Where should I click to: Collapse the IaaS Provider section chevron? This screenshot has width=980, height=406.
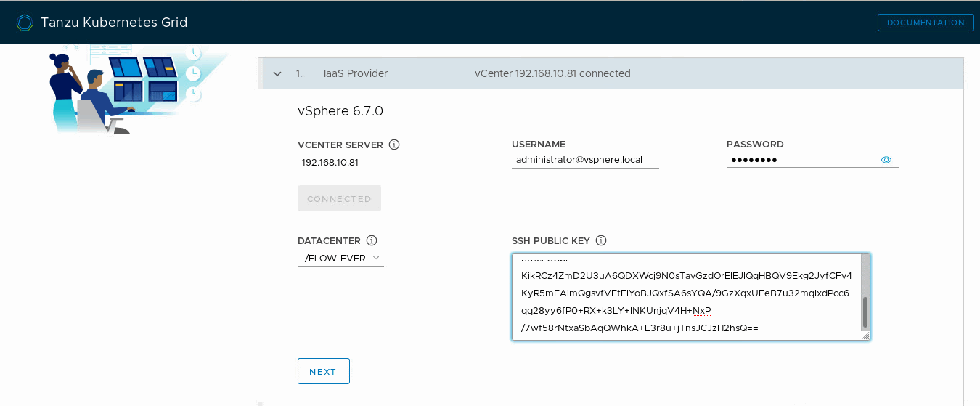point(277,73)
